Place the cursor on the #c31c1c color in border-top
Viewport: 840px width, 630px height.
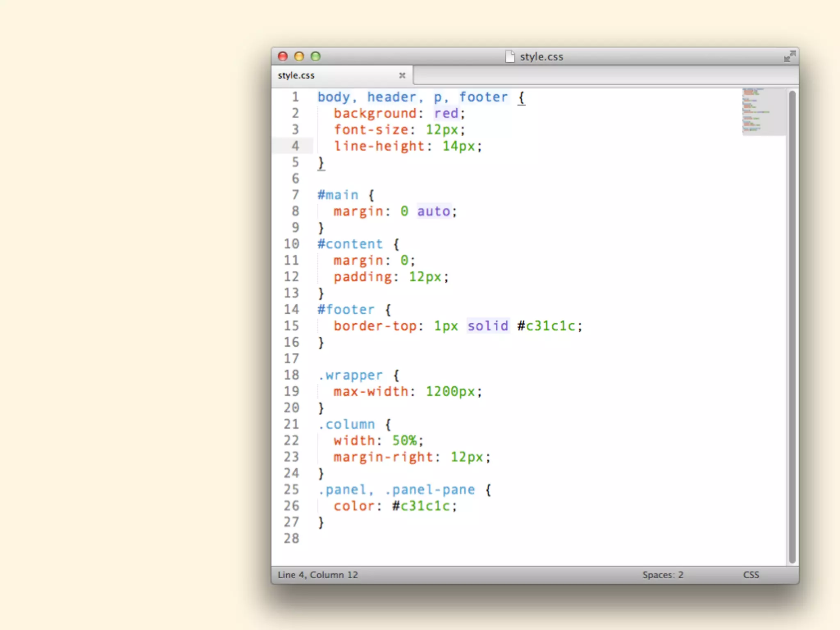[x=546, y=326]
